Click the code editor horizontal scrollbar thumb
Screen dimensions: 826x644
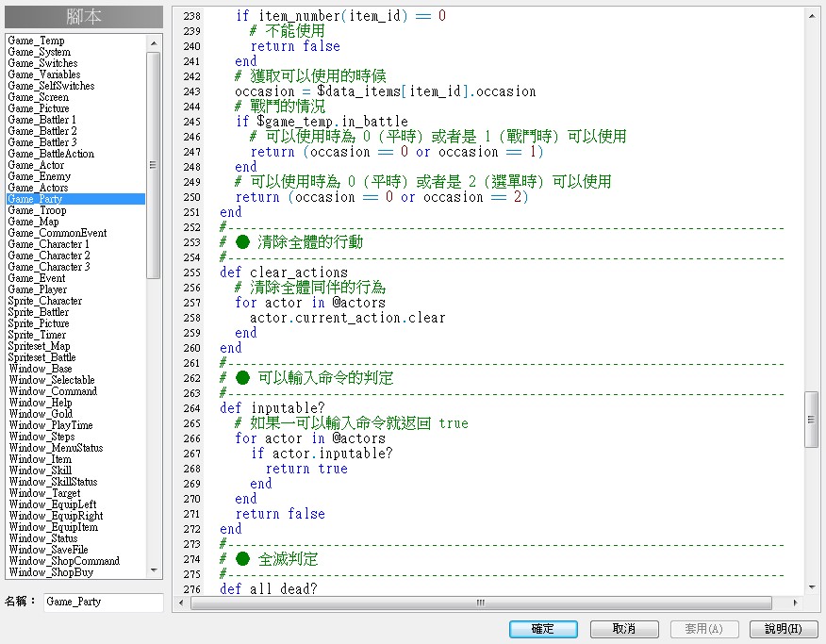pyautogui.click(x=481, y=603)
